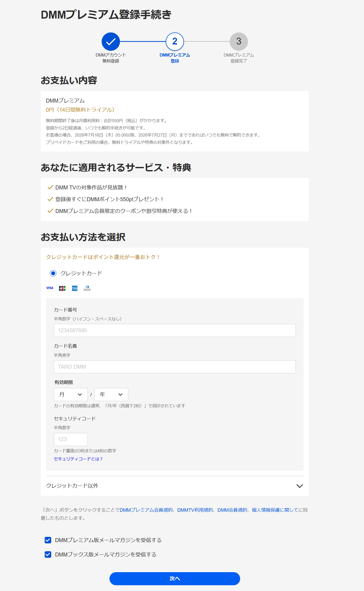Image resolution: width=364 pixels, height=591 pixels.
Task: Click the Diners Club card logo
Action: tap(87, 288)
